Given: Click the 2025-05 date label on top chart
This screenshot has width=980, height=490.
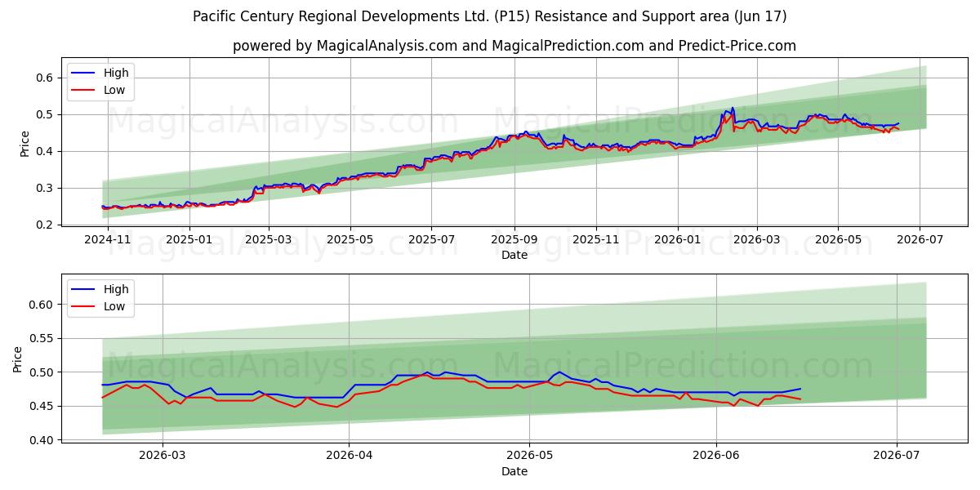Looking at the screenshot, I should coord(350,239).
